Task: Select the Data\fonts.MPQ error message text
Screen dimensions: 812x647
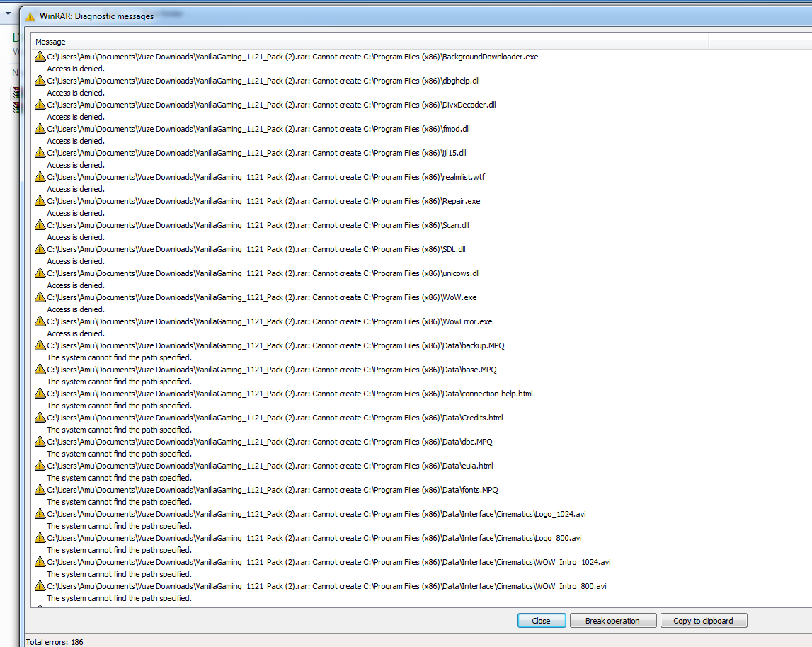Action: (x=273, y=490)
